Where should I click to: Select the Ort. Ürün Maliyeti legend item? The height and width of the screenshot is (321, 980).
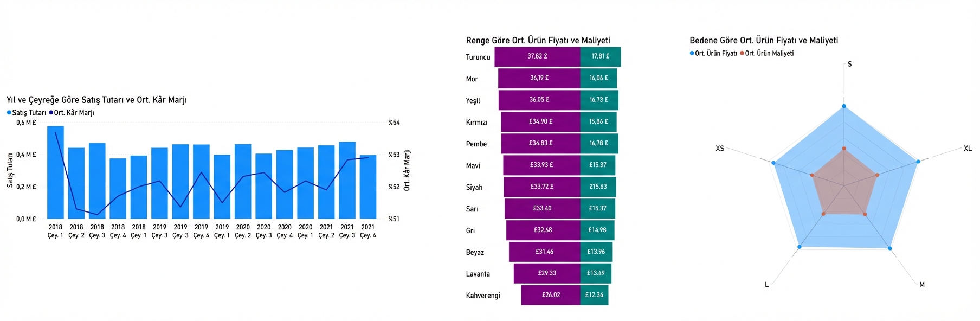[766, 53]
